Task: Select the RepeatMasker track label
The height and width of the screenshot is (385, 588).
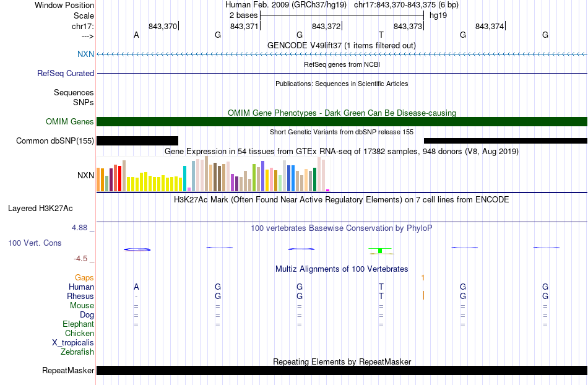Action: pyautogui.click(x=68, y=371)
